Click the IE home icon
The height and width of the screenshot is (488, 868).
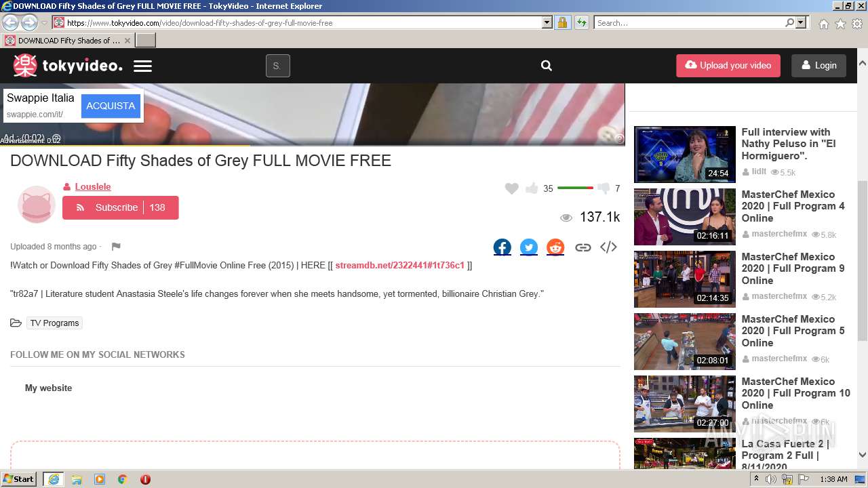[823, 24]
